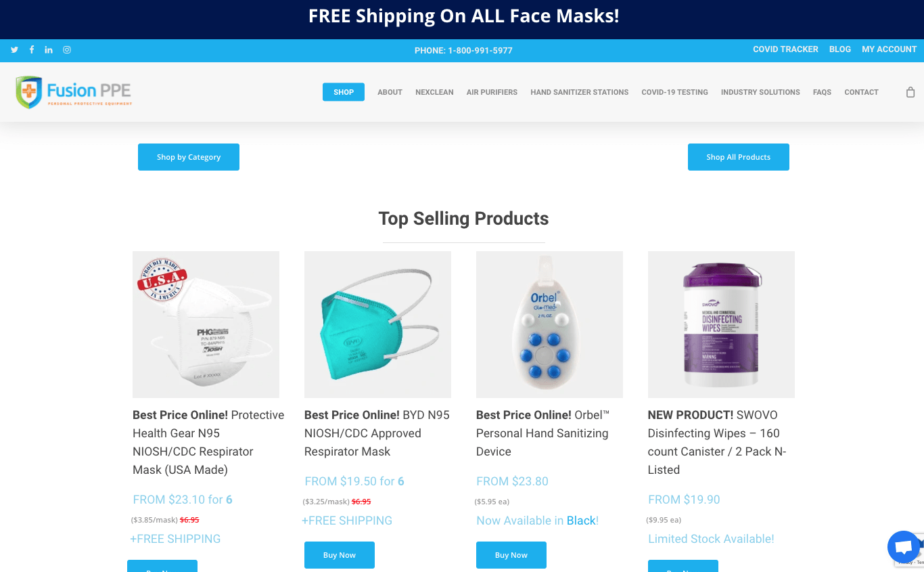924x572 pixels.
Task: Click the Shop by Category button
Action: [x=189, y=157]
